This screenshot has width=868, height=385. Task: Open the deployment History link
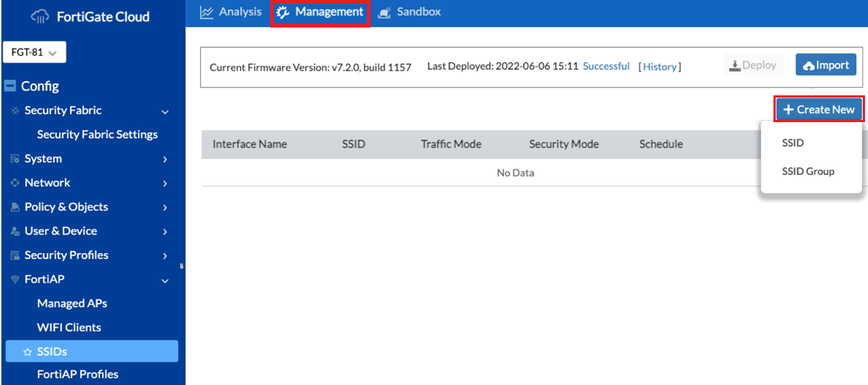click(x=660, y=67)
